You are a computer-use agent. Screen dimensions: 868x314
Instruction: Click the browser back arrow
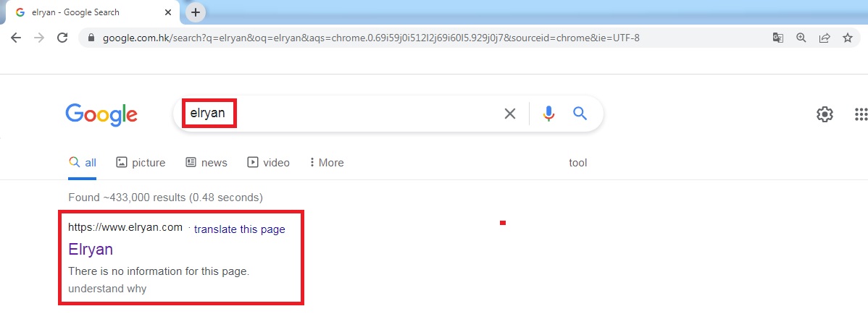point(16,38)
